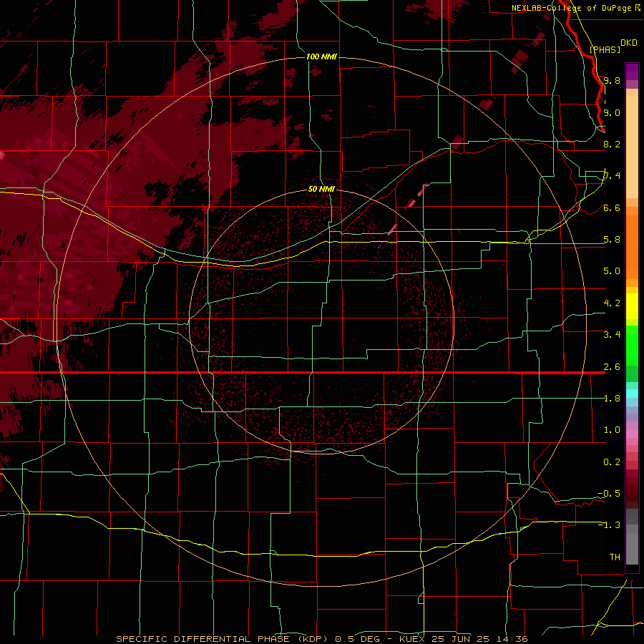
Task: Click the TH label on the legend
Action: 615,557
